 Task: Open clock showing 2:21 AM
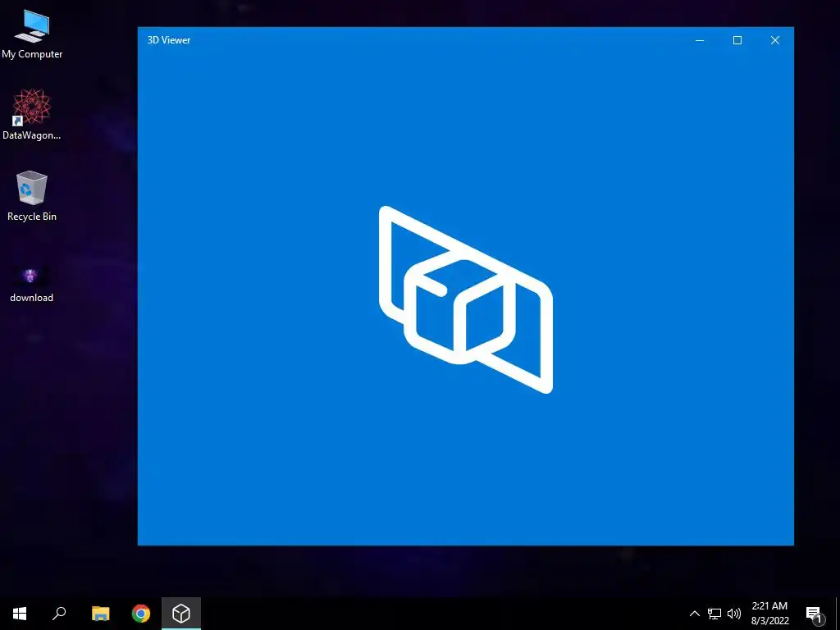[x=769, y=614]
